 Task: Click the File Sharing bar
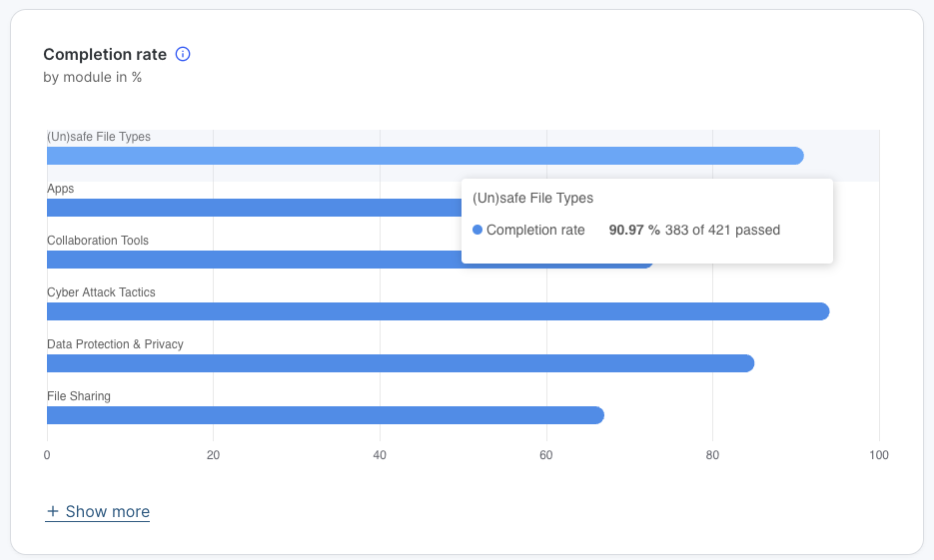(325, 415)
